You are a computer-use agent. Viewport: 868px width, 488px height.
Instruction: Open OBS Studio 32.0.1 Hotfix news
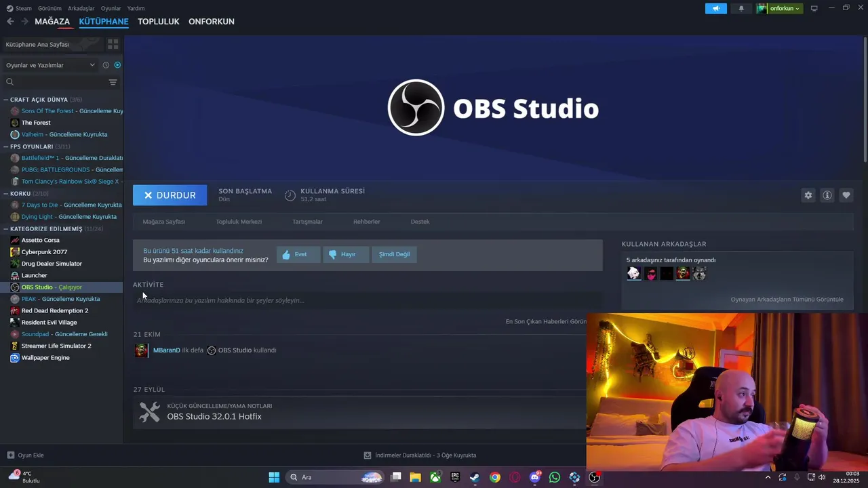click(x=214, y=416)
